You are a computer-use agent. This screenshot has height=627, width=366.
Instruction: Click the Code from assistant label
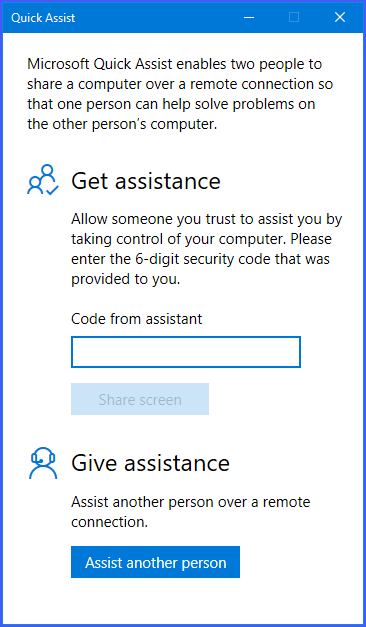[x=137, y=319]
